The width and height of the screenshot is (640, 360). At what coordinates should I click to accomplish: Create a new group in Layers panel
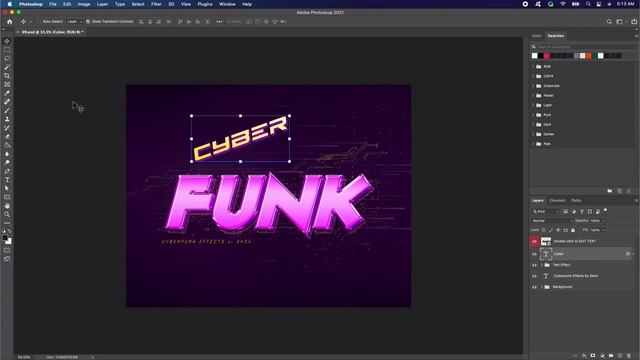tap(611, 356)
